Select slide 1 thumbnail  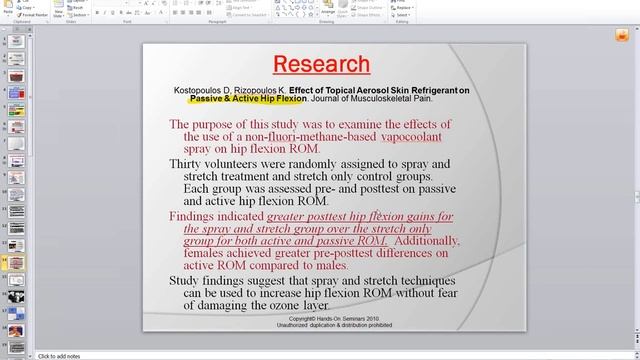pyautogui.click(x=16, y=41)
